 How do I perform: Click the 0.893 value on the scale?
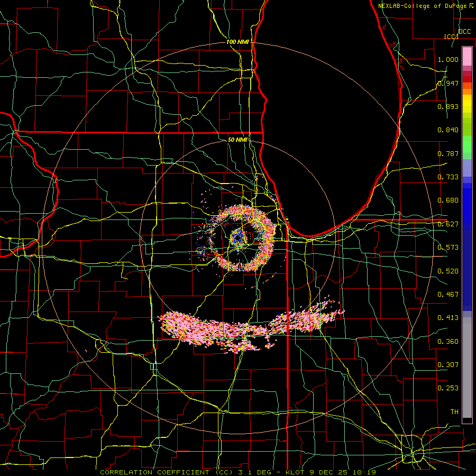click(x=448, y=106)
